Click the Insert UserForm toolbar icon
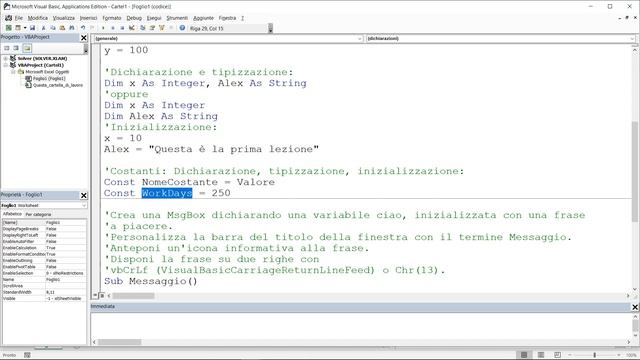 pos(18,28)
